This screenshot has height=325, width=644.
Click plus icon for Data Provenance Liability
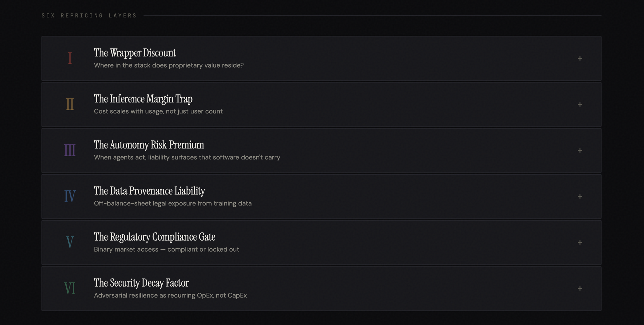click(x=580, y=196)
